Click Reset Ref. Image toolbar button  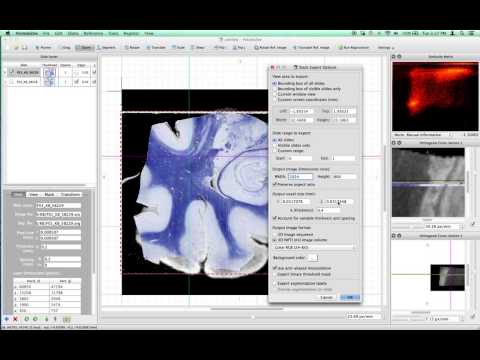point(270,48)
